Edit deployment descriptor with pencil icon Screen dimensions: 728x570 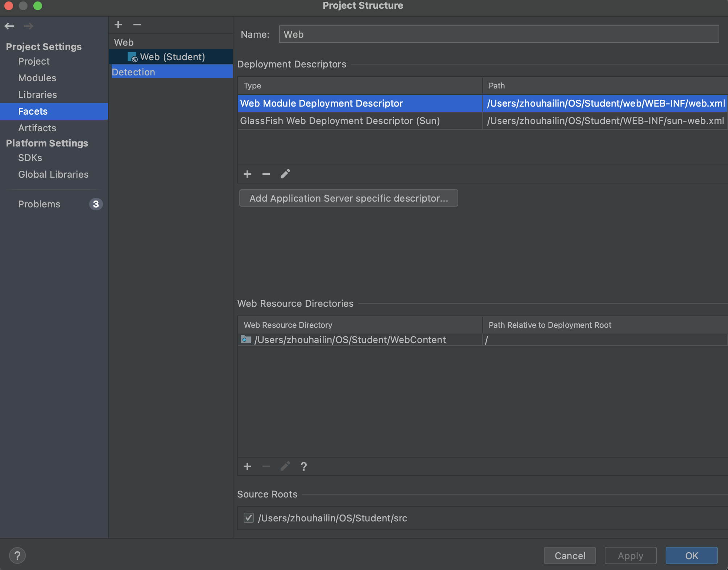[285, 174]
